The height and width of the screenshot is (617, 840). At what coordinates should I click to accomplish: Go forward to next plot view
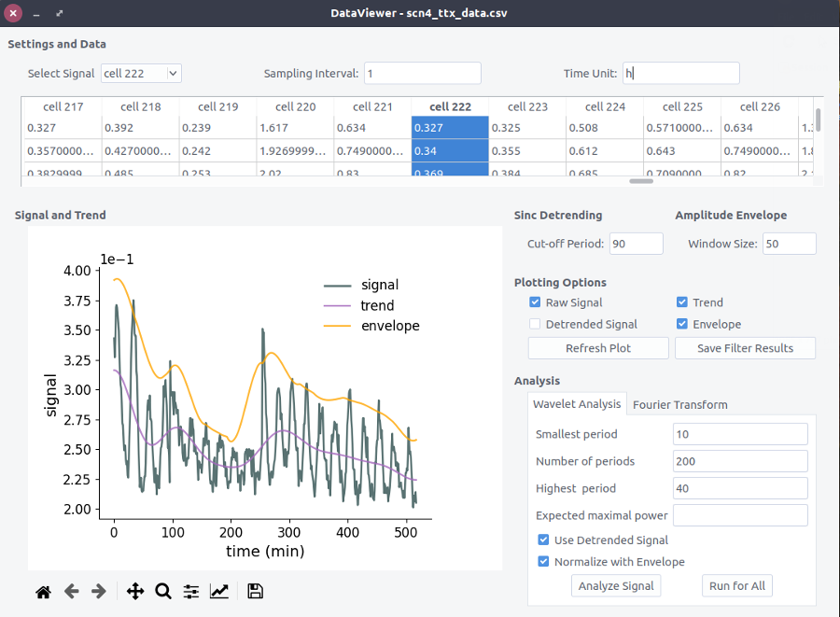tap(99, 591)
